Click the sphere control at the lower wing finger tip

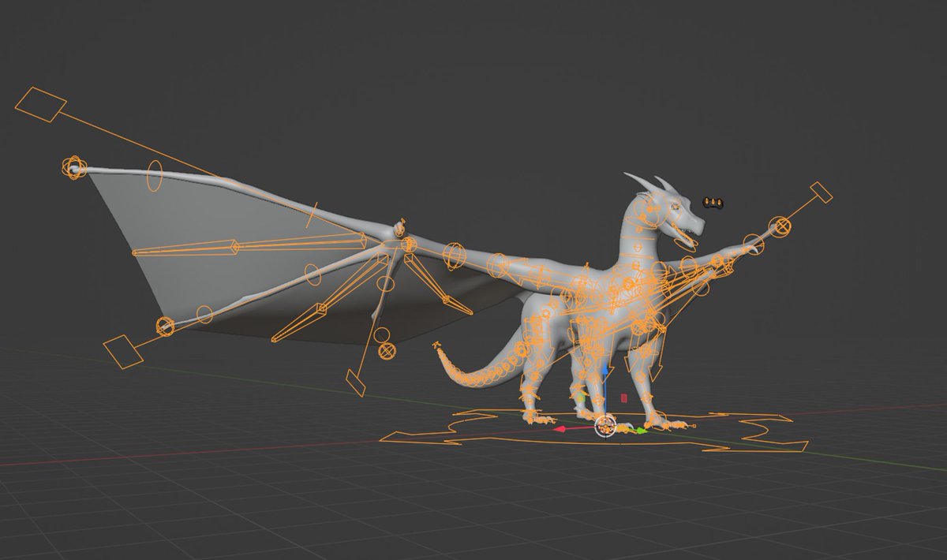(165, 325)
